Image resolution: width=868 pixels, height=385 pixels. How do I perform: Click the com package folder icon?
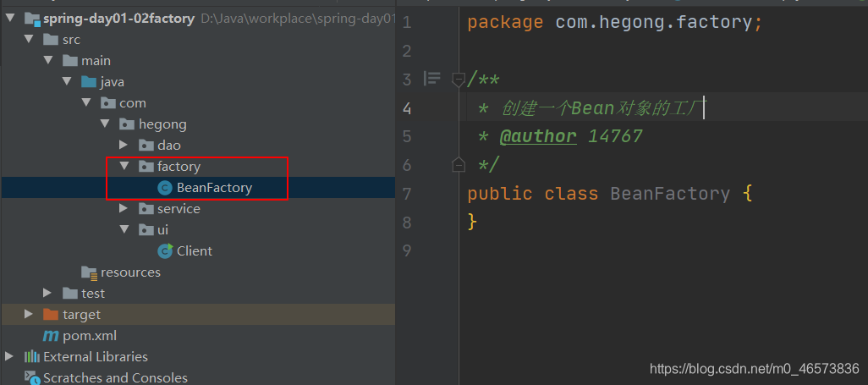coord(108,103)
